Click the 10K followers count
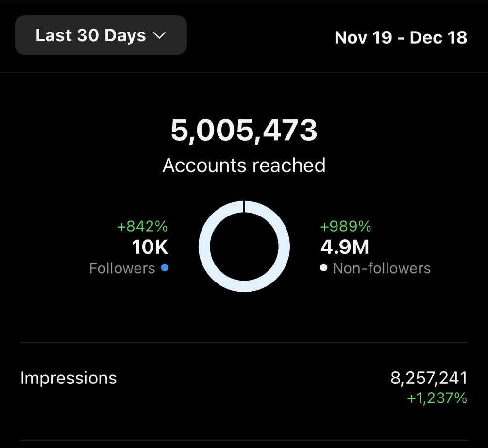Screen dimensions: 488x448 click(150, 248)
